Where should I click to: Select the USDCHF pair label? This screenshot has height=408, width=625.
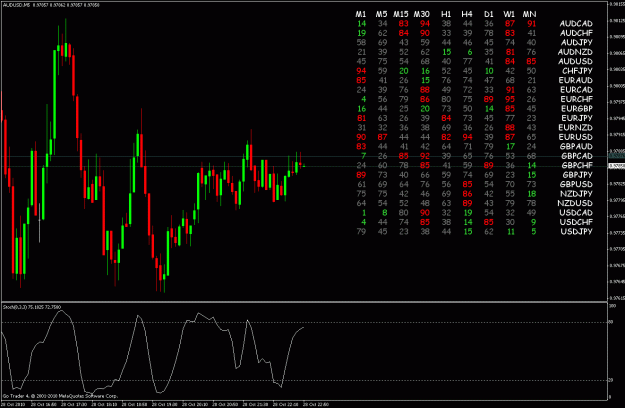(576, 222)
